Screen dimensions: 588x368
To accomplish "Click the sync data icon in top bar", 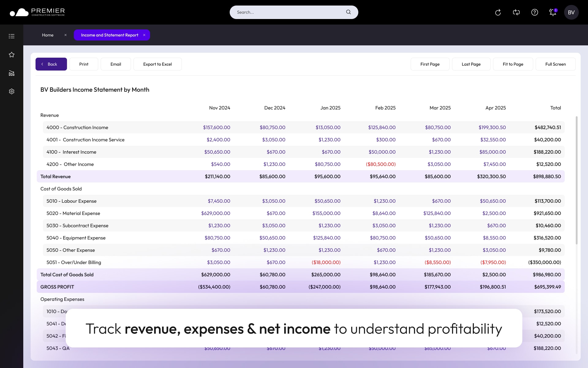I will [x=516, y=12].
